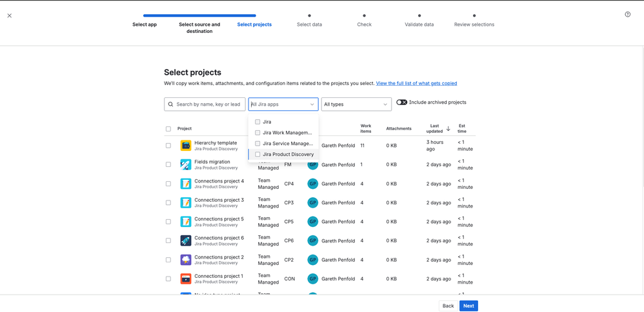
Task: Check the select-all projects checkbox
Action: (168, 129)
